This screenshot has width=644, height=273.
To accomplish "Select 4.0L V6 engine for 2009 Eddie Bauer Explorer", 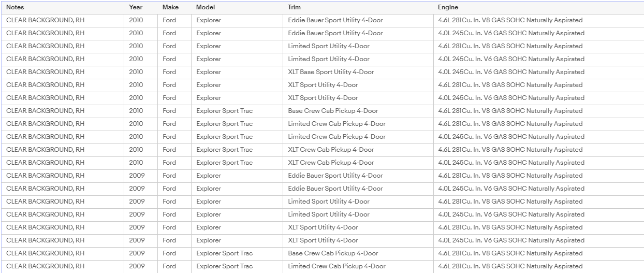I will point(511,189).
